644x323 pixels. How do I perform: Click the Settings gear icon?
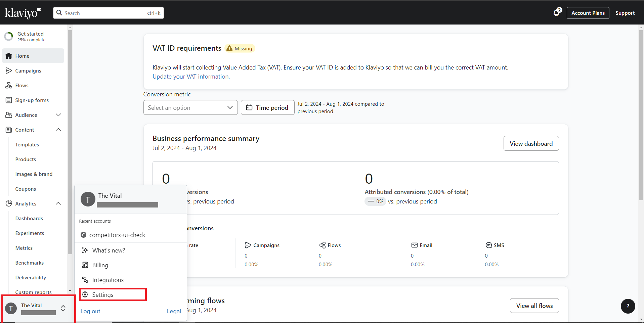(x=85, y=294)
